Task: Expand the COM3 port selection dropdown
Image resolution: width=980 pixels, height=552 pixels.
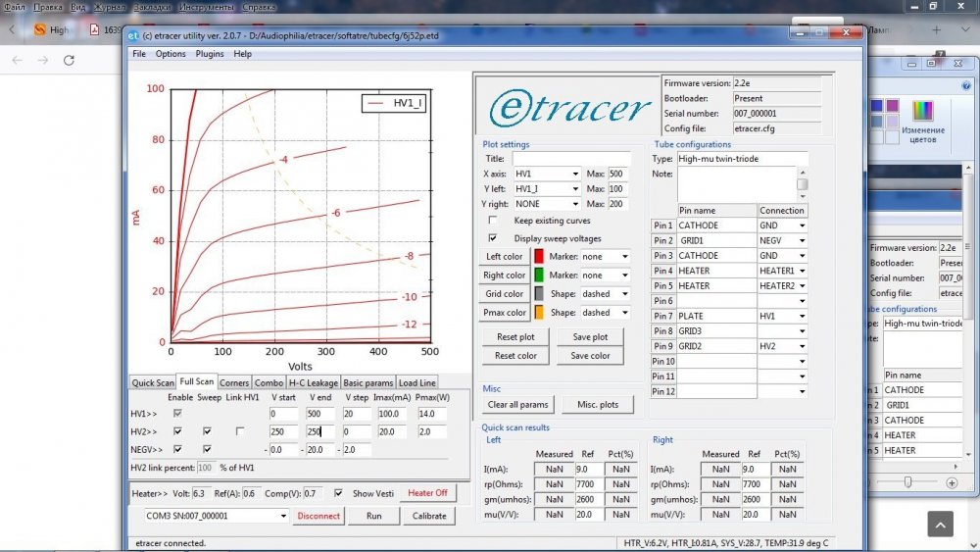Action: (282, 516)
